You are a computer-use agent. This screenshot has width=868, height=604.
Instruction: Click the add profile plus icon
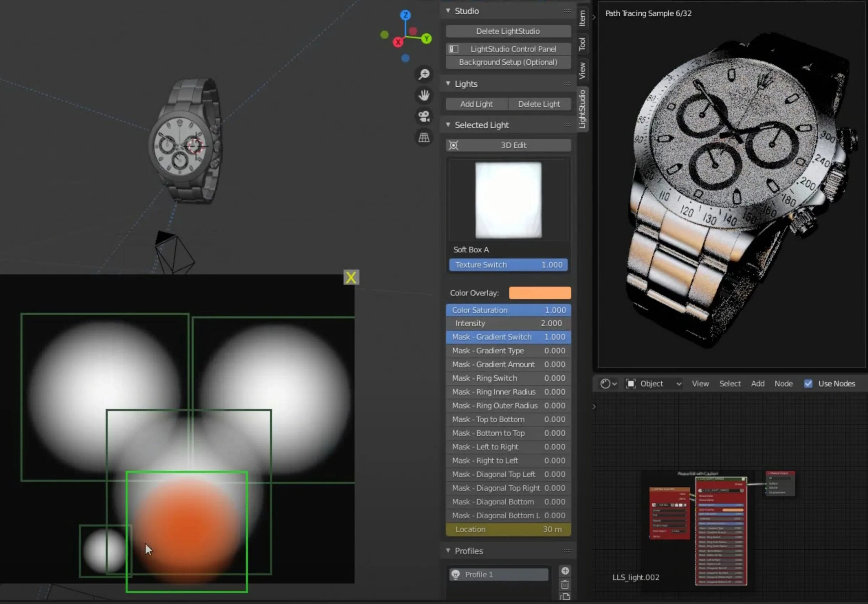click(x=565, y=571)
